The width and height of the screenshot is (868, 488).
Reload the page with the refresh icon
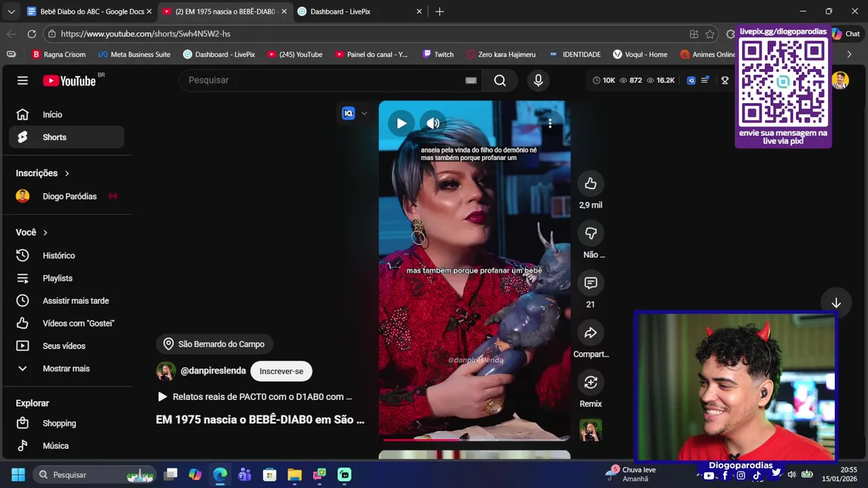point(32,34)
